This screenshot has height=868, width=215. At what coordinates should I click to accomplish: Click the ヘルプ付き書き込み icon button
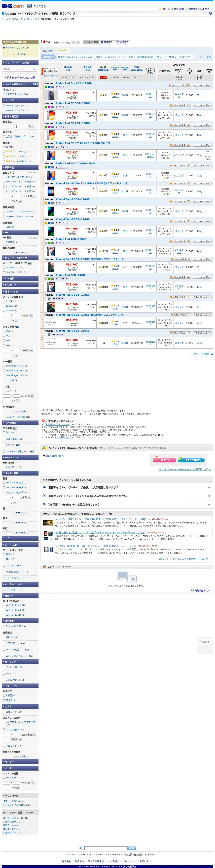coord(191,460)
